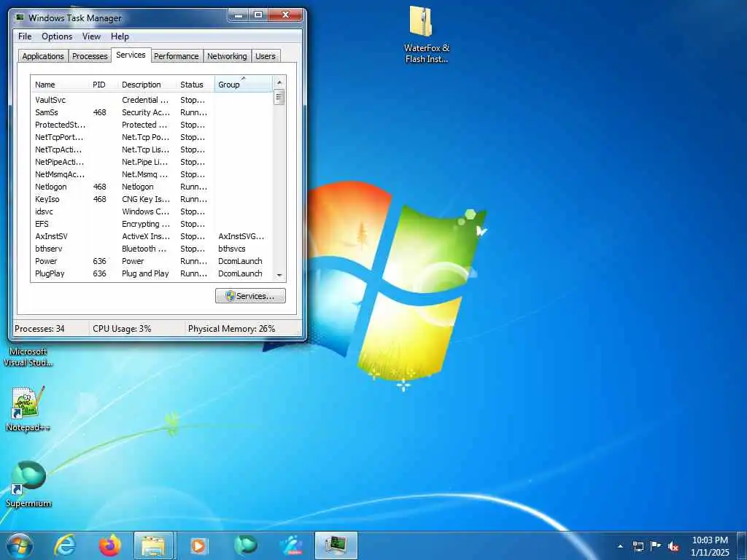Click the colorful splash app taskbar icon
This screenshot has height=560, width=747.
[x=291, y=545]
